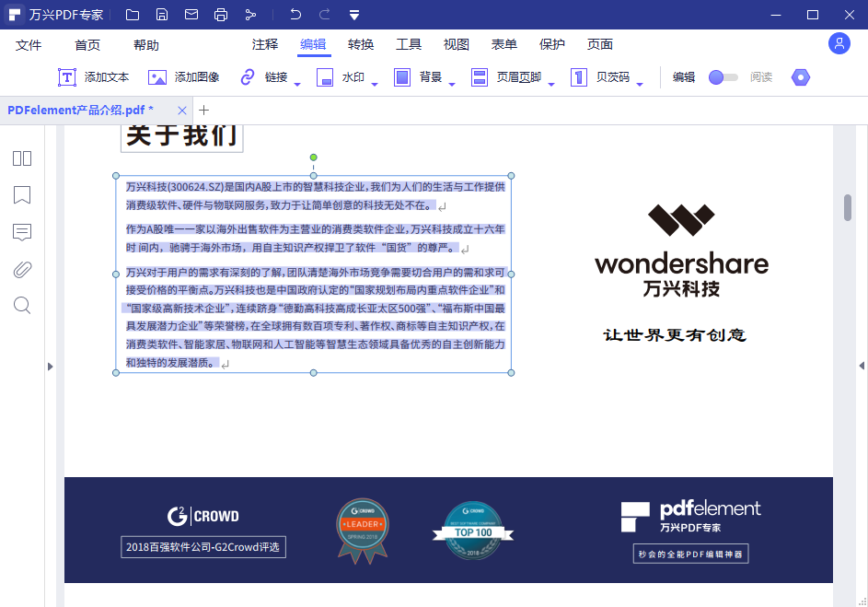This screenshot has height=607, width=868.
Task: Click the pdfelement 万兴PDF专家 logo
Action: (691, 516)
